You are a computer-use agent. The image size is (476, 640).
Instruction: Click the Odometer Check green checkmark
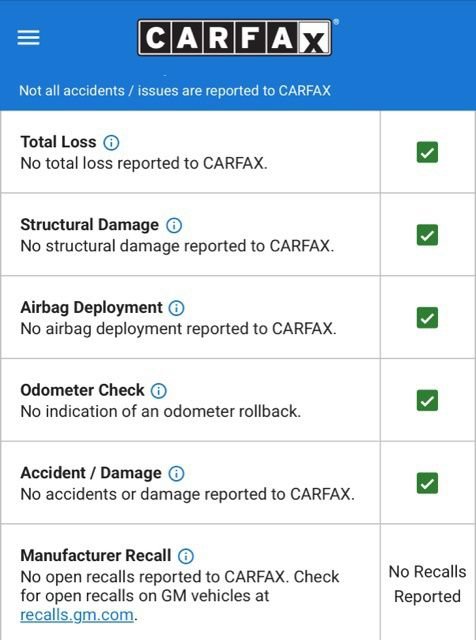(x=427, y=400)
